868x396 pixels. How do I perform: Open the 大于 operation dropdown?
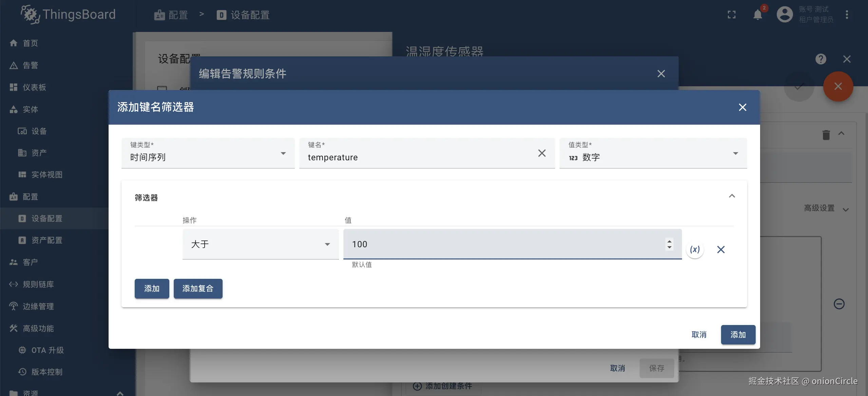coord(260,244)
